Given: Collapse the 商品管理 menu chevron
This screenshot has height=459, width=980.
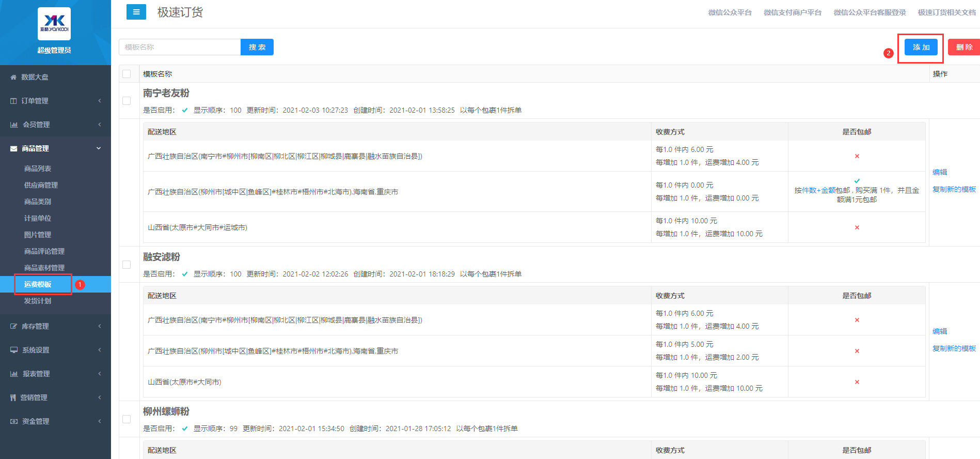Looking at the screenshot, I should point(99,148).
